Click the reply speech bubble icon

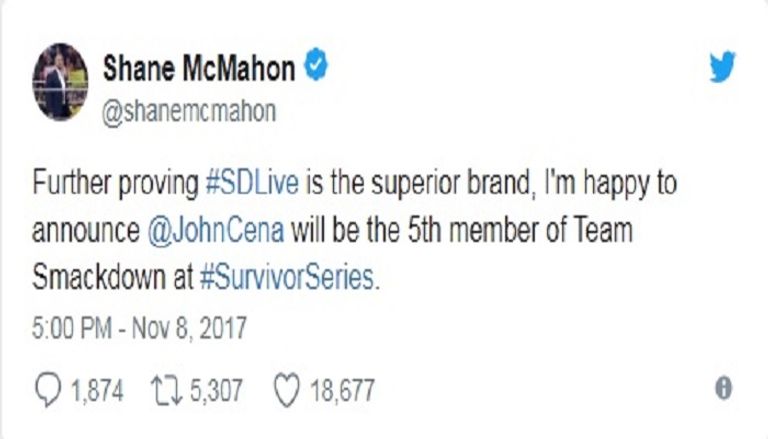pyautogui.click(x=48, y=388)
